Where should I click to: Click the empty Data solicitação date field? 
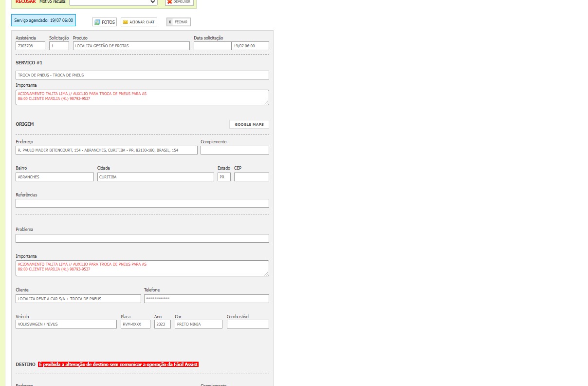[x=212, y=46]
